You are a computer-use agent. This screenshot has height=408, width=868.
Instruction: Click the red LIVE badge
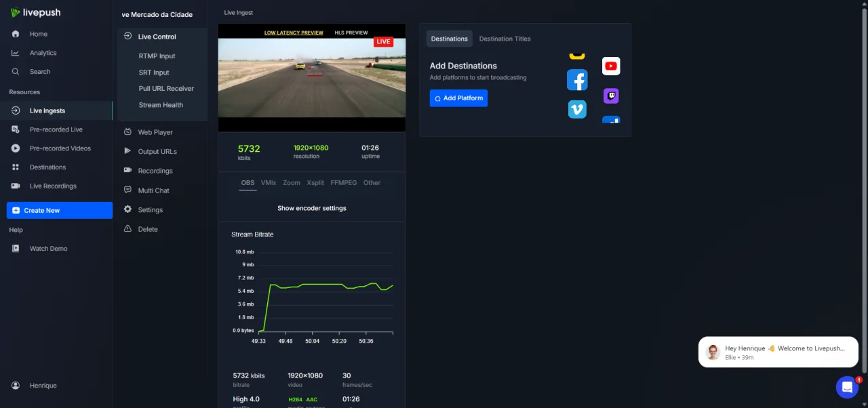[x=383, y=42]
